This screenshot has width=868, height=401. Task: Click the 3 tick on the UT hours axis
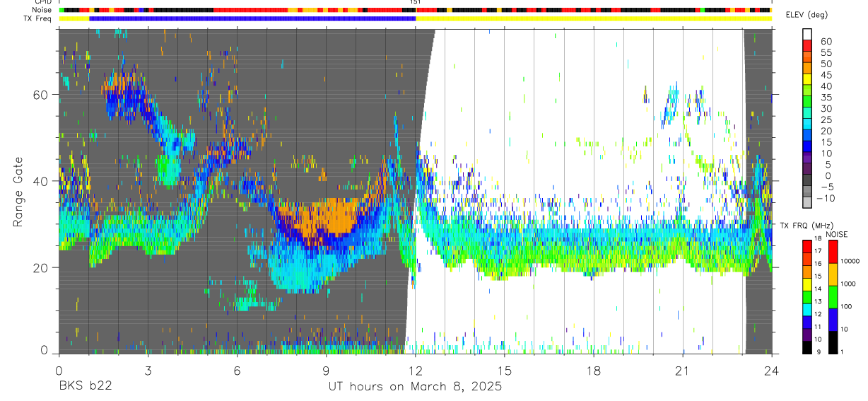tap(148, 371)
